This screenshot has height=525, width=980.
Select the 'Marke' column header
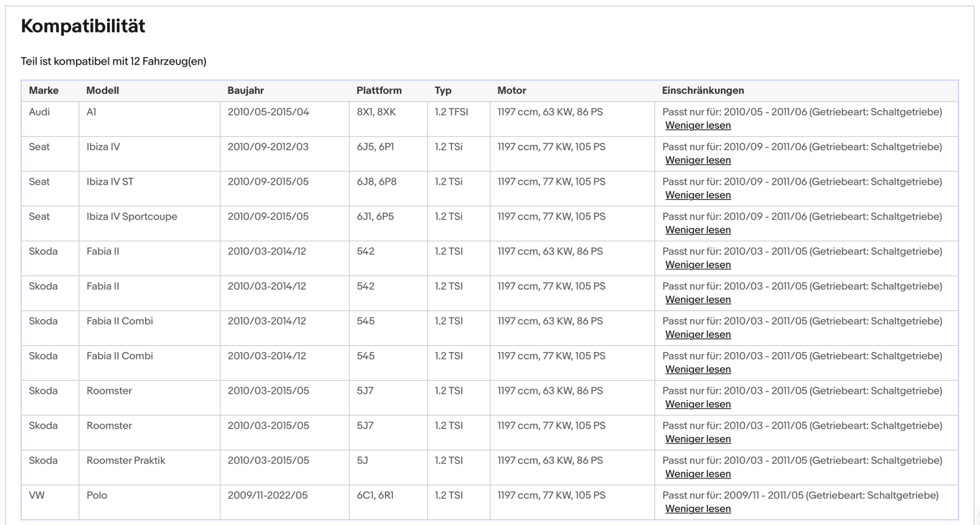pos(44,91)
